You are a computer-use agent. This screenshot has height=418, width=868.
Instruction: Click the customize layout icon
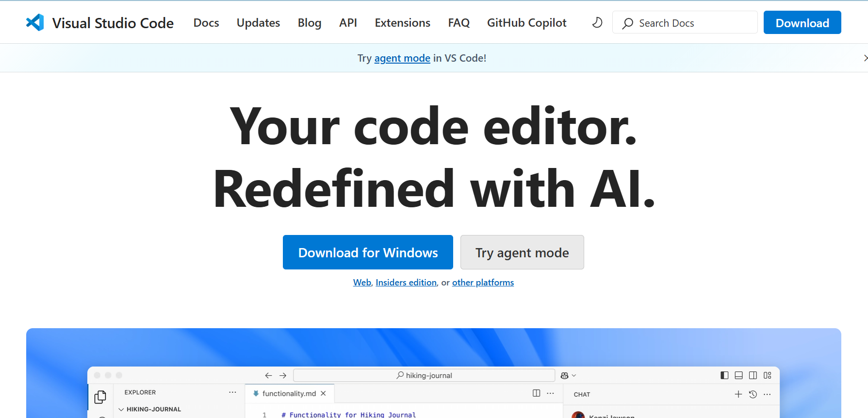[767, 375]
